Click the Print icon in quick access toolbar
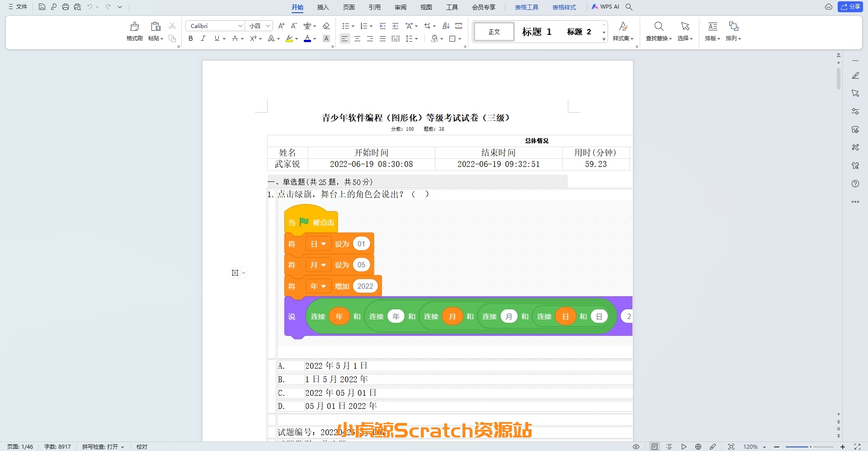Viewport: 868px width, 451px height. point(66,7)
